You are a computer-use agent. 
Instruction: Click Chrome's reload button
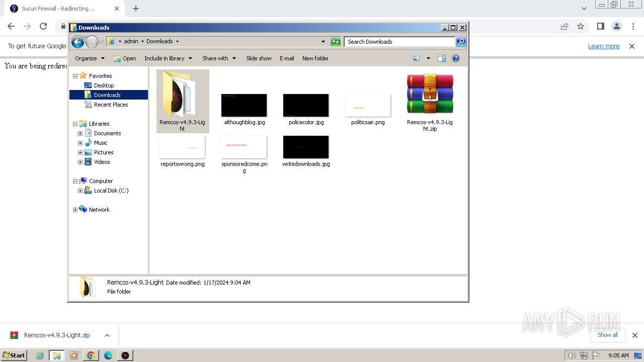coord(43,26)
